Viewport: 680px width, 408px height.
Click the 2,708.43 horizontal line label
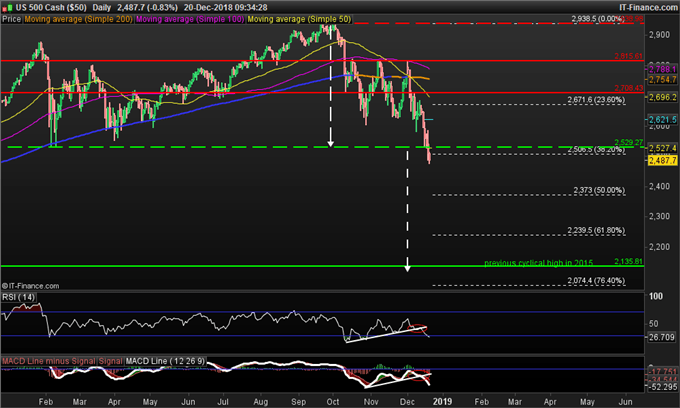tap(628, 88)
